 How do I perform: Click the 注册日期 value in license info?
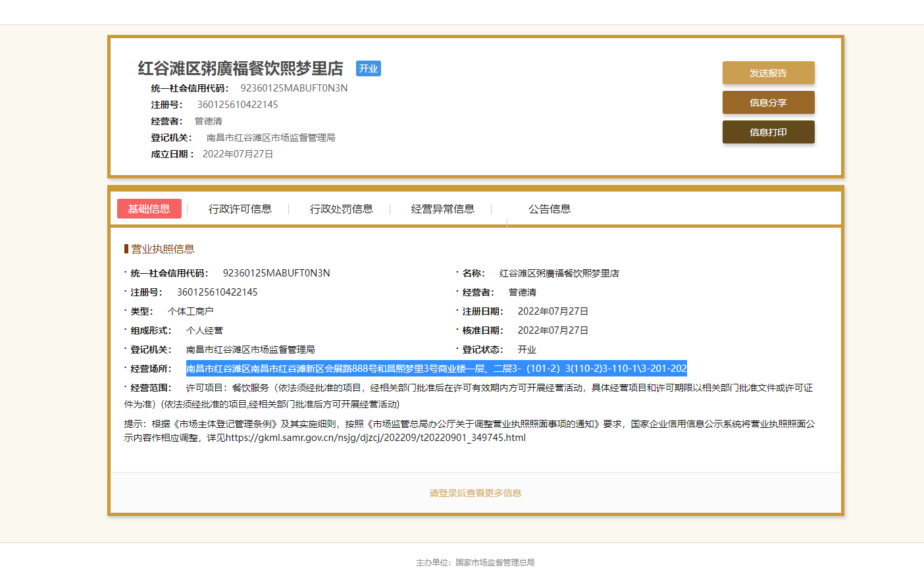tap(553, 311)
